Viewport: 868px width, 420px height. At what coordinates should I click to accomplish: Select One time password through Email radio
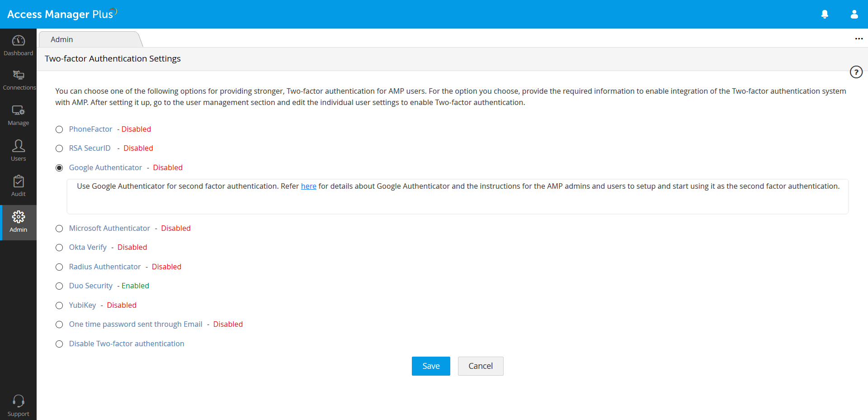click(x=59, y=325)
